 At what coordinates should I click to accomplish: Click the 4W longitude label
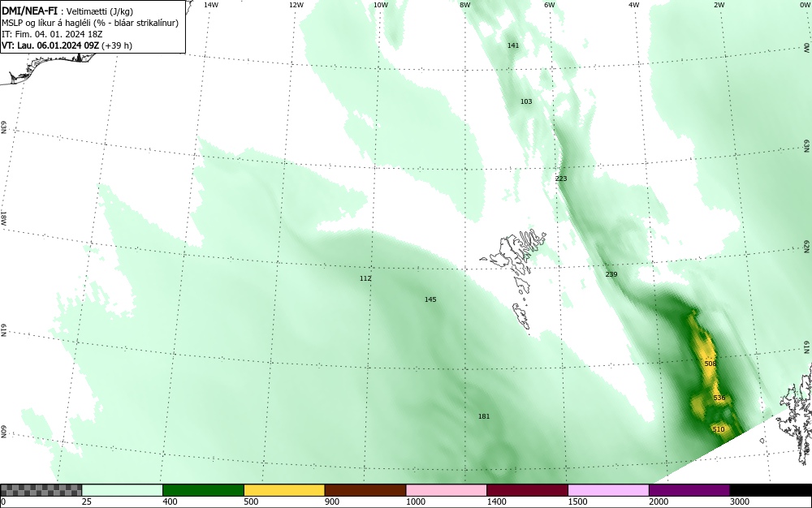pos(634,5)
